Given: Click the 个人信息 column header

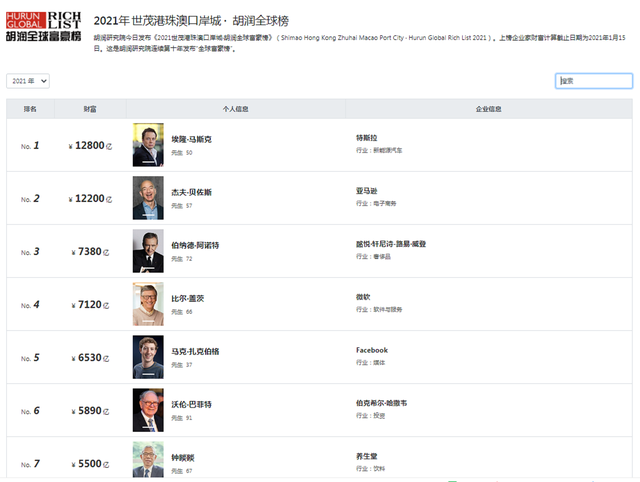Looking at the screenshot, I should [x=236, y=109].
